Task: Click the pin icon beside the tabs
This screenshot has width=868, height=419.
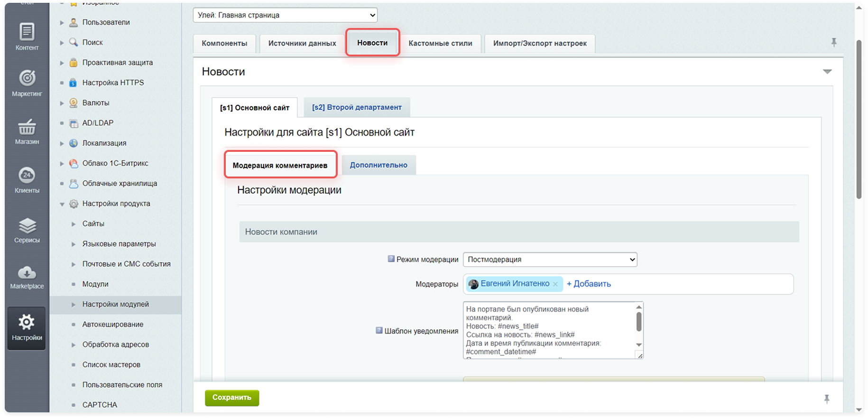Action: pos(833,43)
